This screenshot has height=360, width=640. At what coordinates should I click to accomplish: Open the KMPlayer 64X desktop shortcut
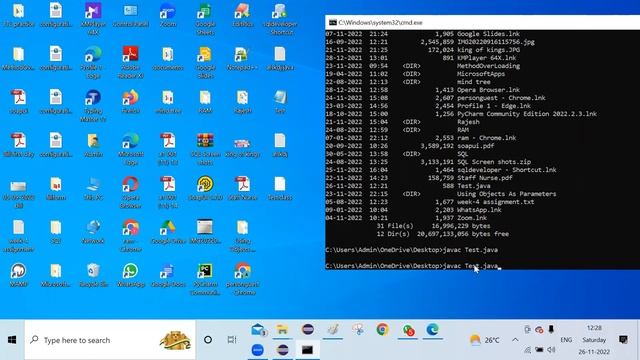coord(93,18)
